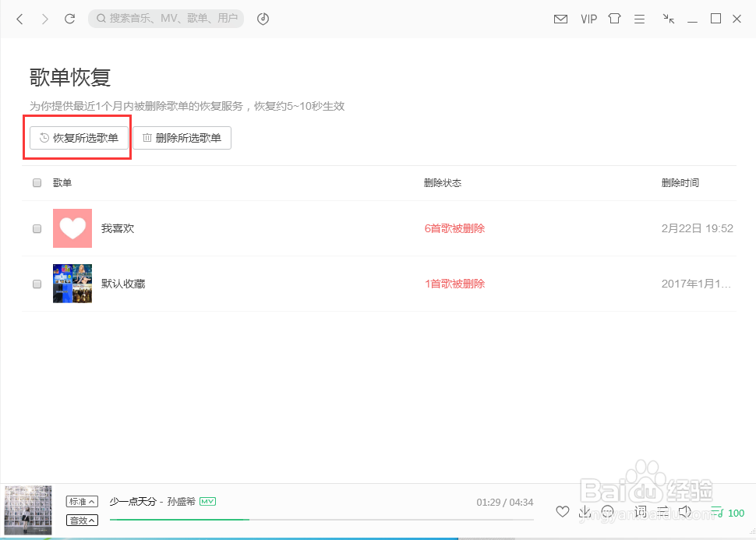Download the currently playing song

585,511
